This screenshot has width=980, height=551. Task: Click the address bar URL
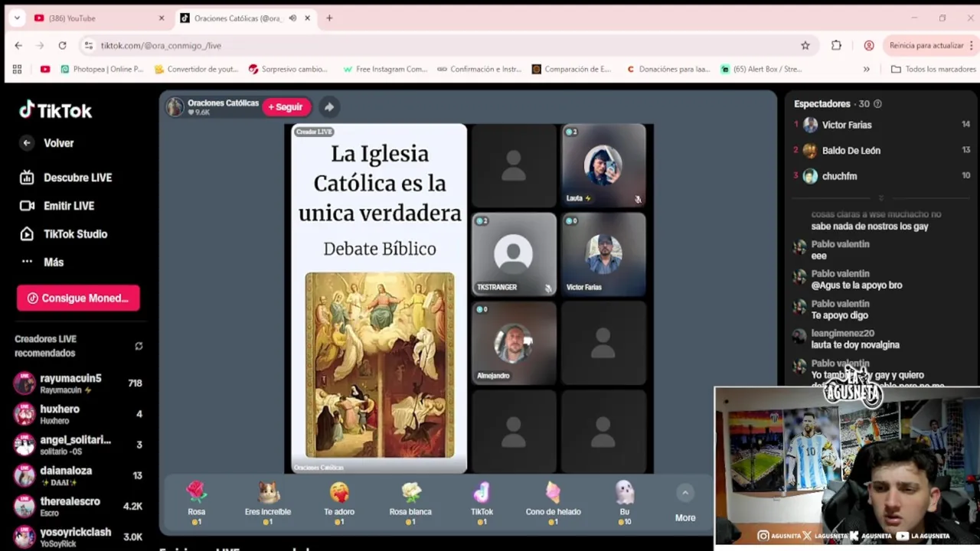click(161, 46)
